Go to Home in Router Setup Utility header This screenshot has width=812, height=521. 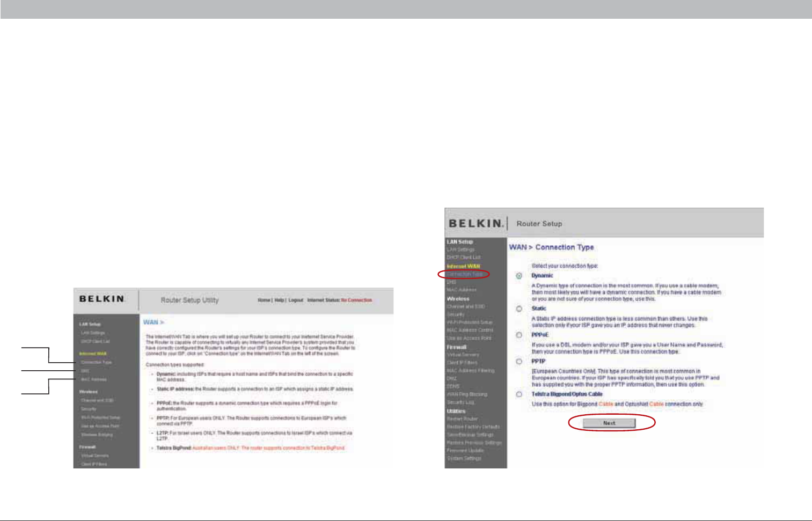(x=264, y=300)
